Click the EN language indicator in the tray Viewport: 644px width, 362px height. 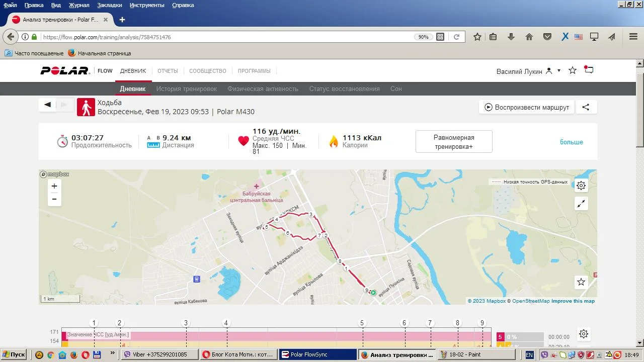click(x=529, y=354)
